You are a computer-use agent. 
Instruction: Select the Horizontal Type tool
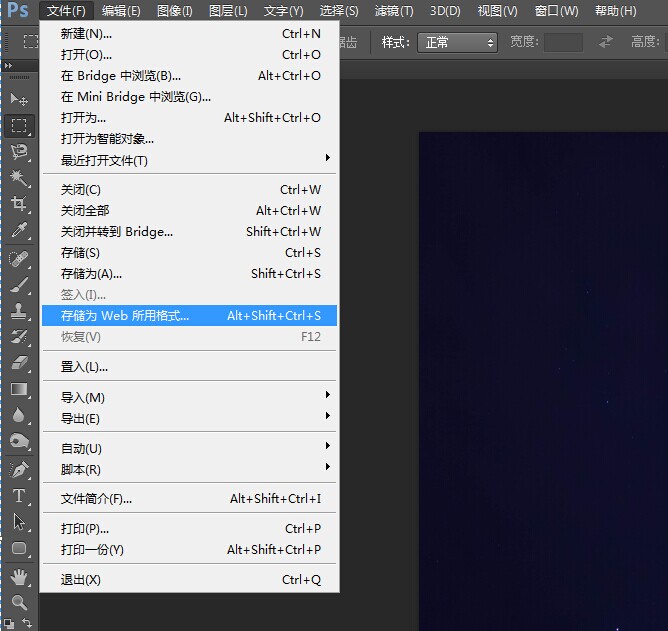point(19,496)
